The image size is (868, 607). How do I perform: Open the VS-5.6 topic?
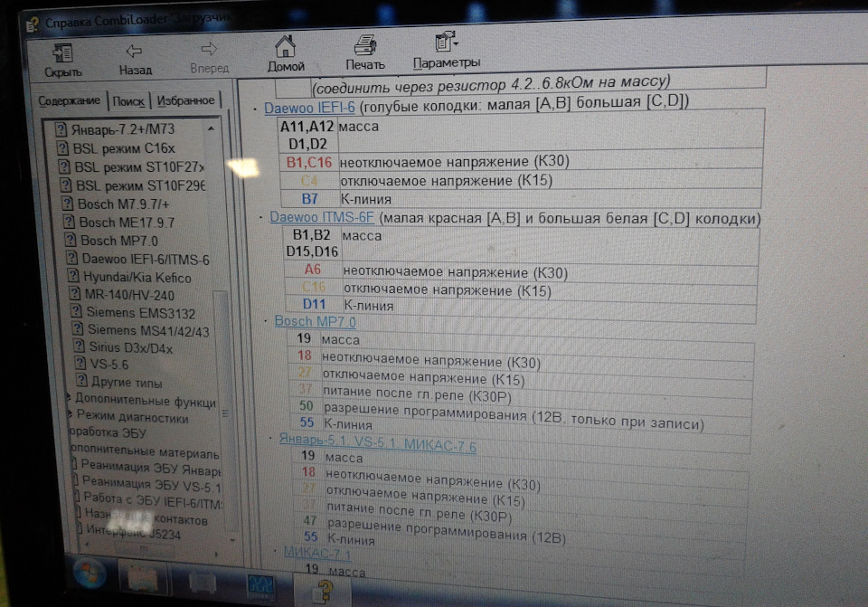point(109,365)
